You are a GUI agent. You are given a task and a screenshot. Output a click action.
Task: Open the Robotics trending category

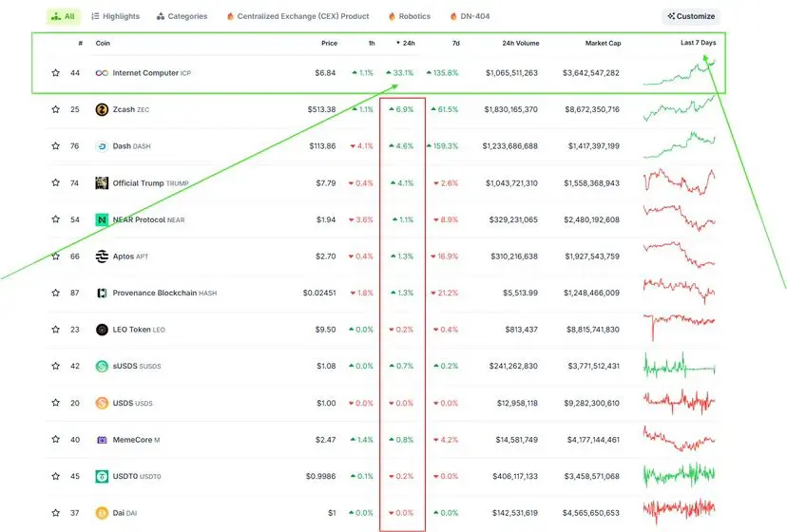pos(410,16)
